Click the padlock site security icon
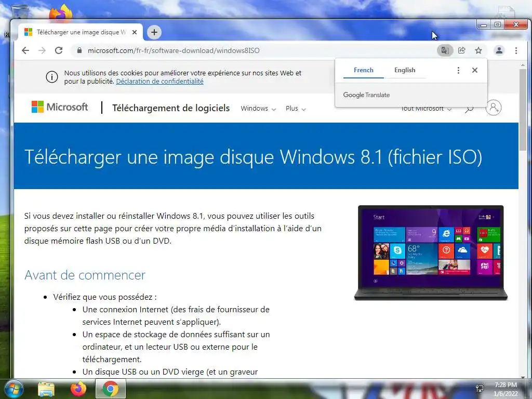This screenshot has width=532, height=399. point(79,50)
